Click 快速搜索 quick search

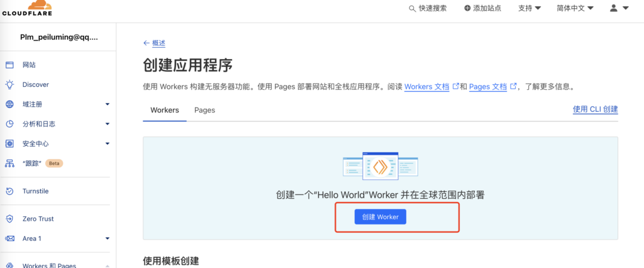click(x=428, y=8)
